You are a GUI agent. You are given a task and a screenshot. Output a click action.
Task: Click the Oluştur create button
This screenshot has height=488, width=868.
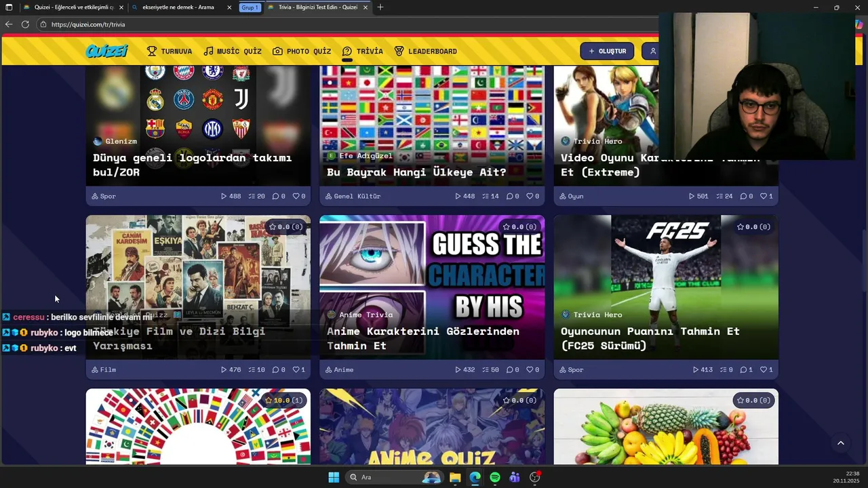click(607, 51)
